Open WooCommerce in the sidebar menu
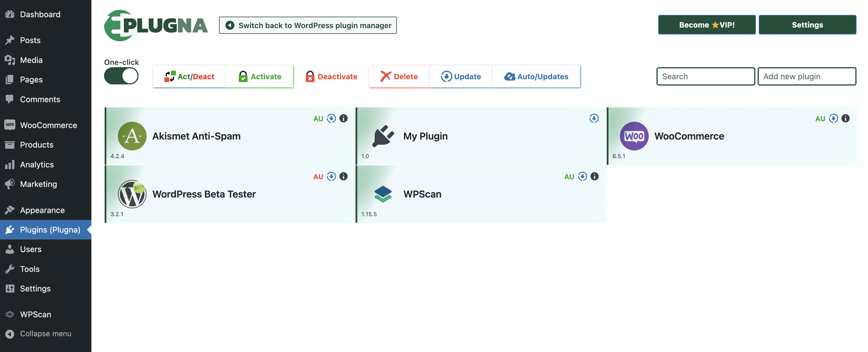This screenshot has height=352, width=868. (45, 125)
